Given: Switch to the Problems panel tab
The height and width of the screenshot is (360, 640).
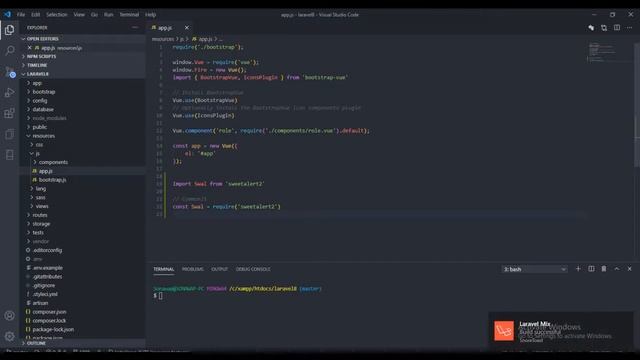Looking at the screenshot, I should [193, 269].
